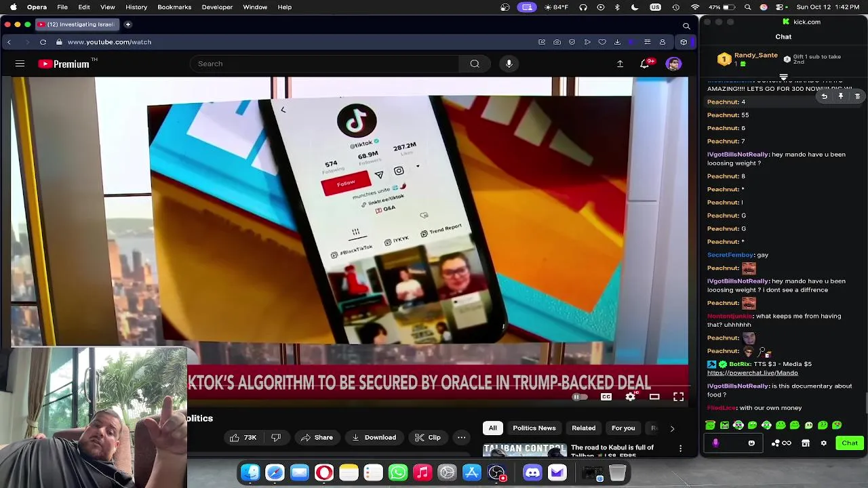Click purple microphone in chat input
Image resolution: width=868 pixels, height=488 pixels.
pos(715,443)
